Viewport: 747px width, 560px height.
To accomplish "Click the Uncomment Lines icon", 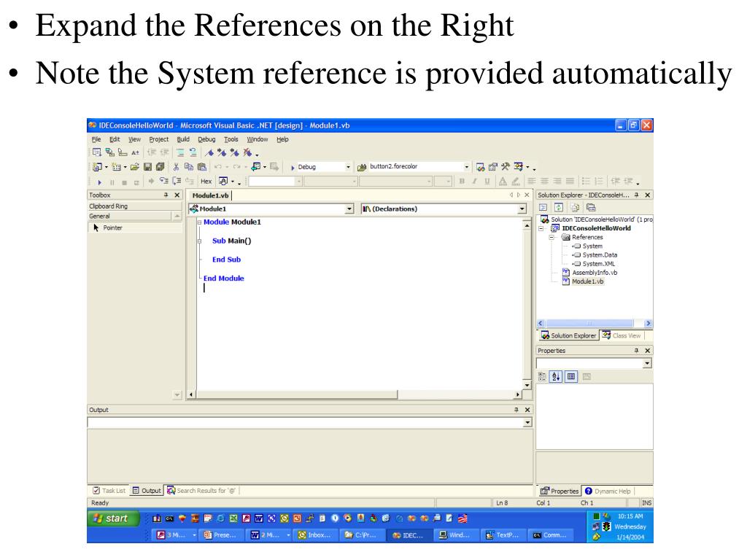I will pos(193,153).
